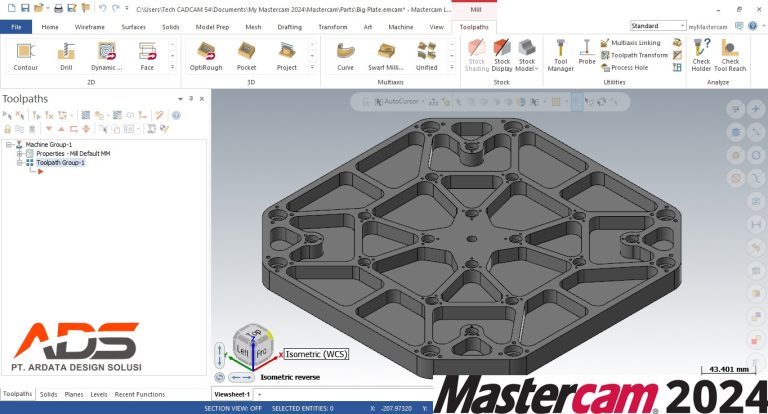Collapse the Toolpath Group-1 node
The height and width of the screenshot is (414, 768).
point(20,163)
